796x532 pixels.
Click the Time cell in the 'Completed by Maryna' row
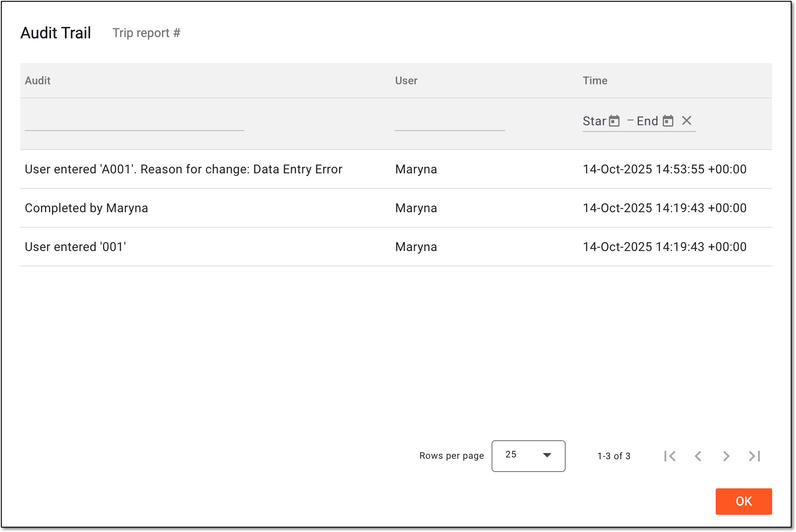(x=665, y=208)
